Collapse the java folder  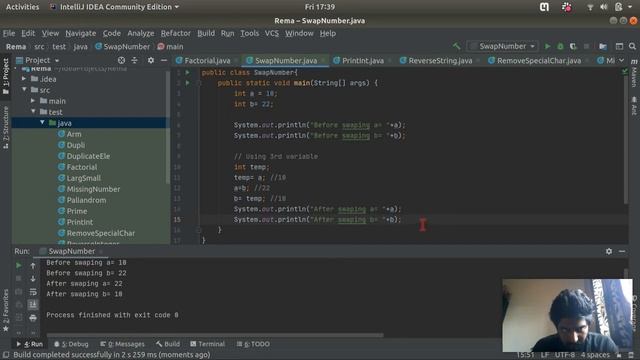(x=42, y=122)
